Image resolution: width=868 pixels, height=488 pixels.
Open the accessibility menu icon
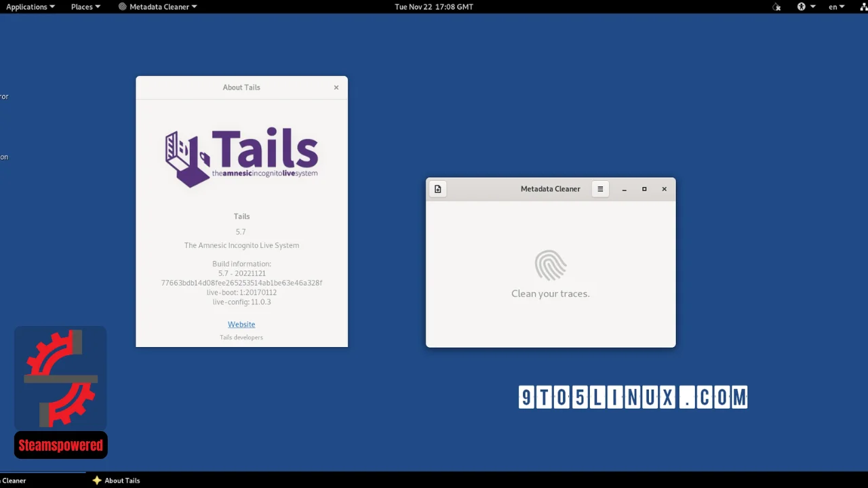[x=806, y=7]
